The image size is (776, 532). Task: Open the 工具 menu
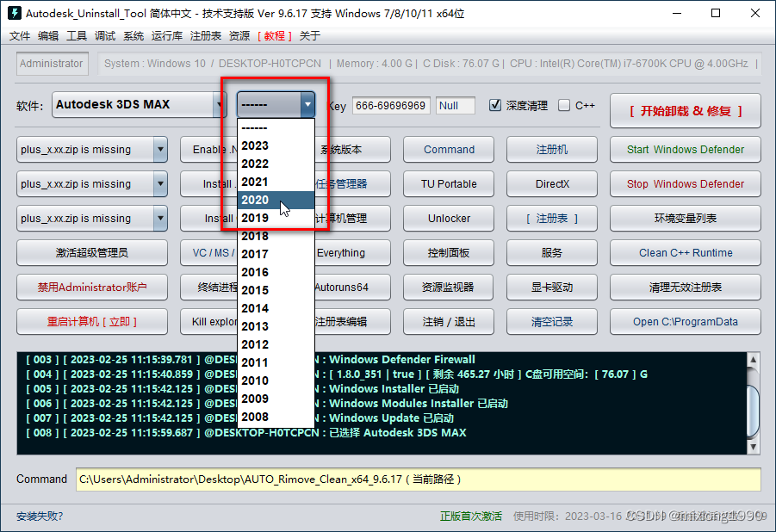(77, 36)
